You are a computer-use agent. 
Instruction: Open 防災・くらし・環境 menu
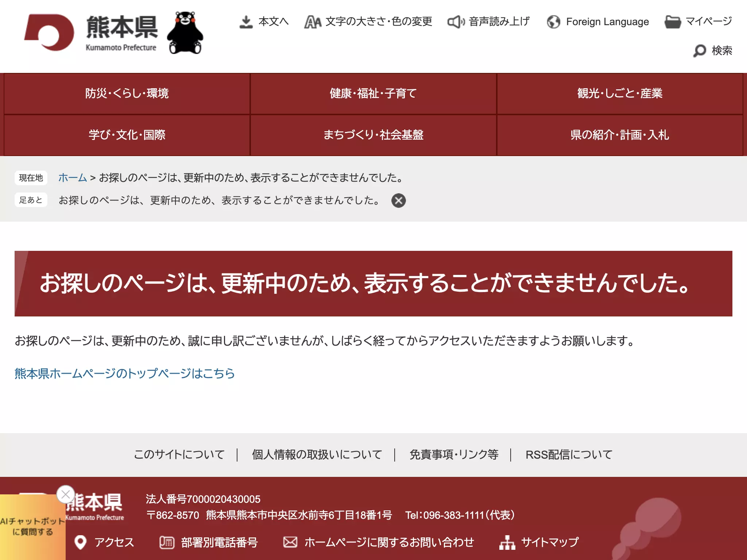pyautogui.click(x=127, y=94)
